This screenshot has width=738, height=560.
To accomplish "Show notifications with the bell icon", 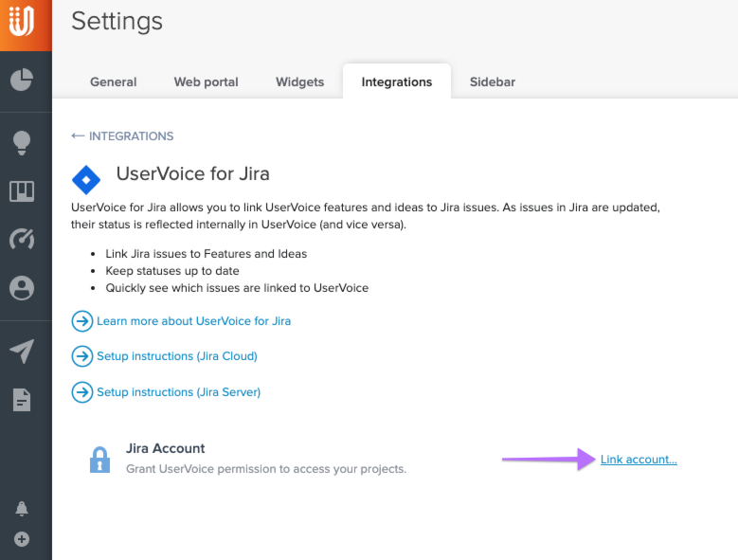I will point(22,509).
